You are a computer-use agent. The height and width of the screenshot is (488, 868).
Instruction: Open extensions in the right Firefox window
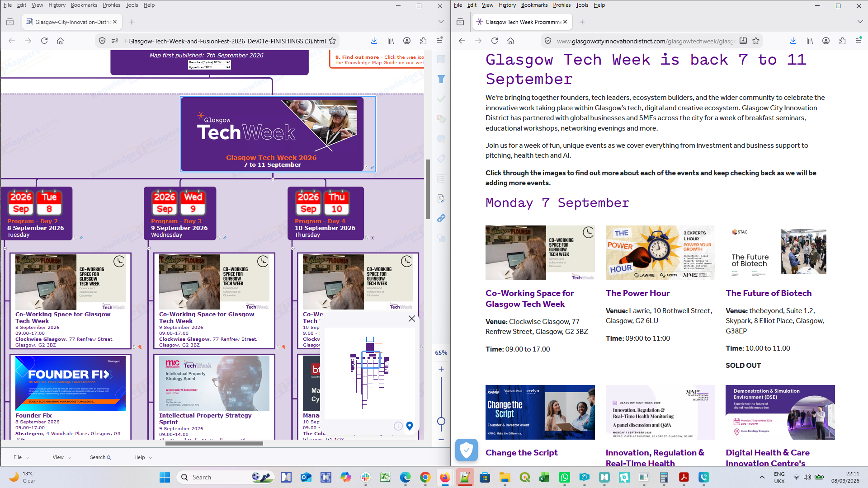click(842, 41)
